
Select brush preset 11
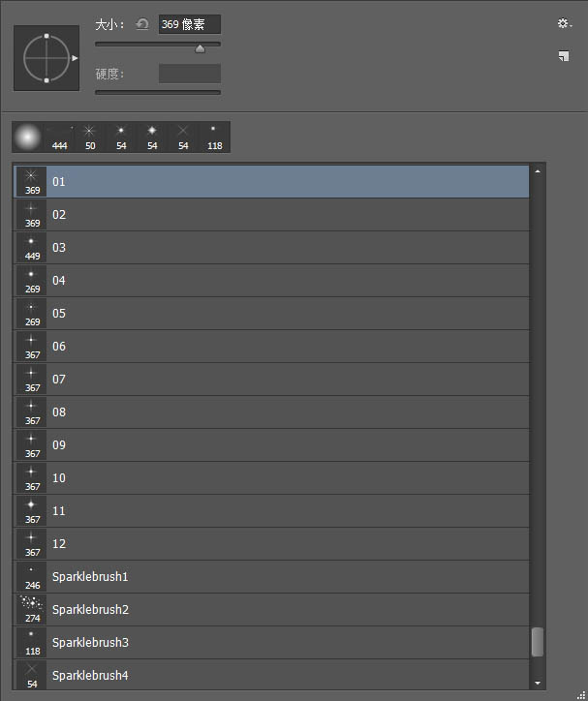(x=271, y=511)
